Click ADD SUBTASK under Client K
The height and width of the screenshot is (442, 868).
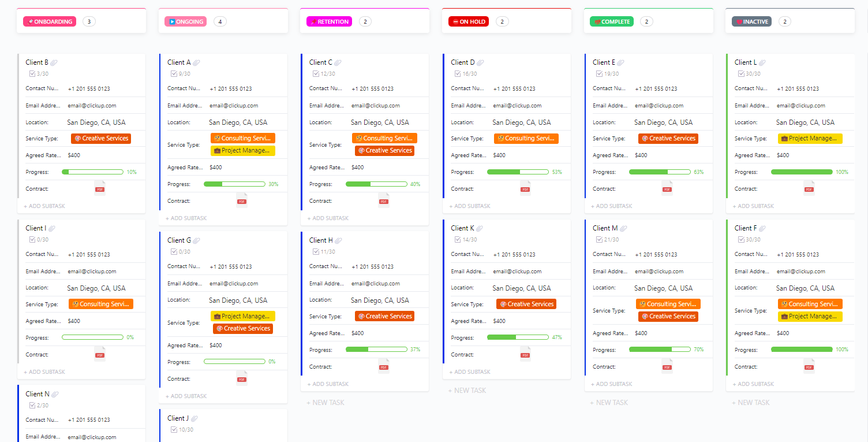click(469, 372)
